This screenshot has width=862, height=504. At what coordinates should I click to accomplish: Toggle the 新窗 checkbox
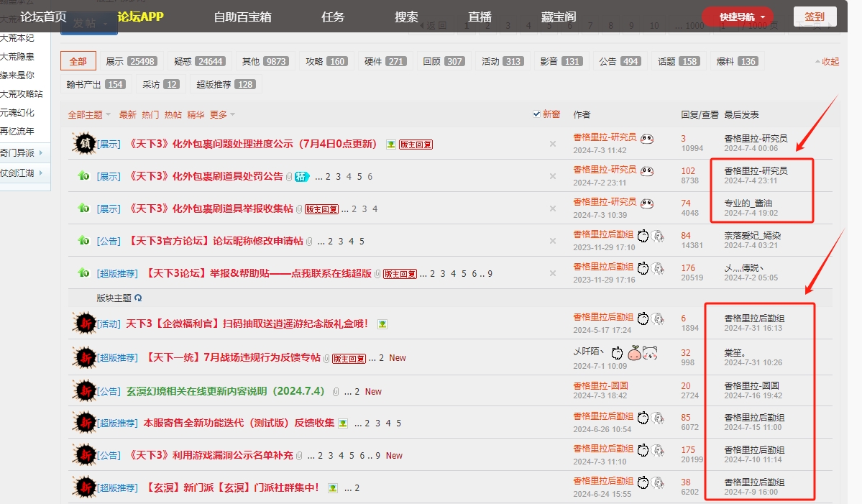pos(536,114)
